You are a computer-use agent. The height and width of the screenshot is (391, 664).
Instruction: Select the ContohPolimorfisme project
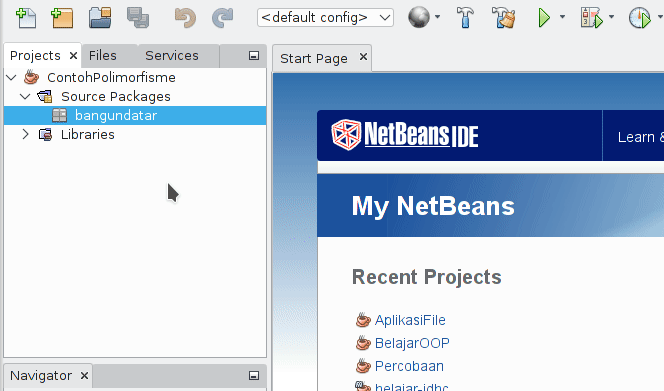click(111, 78)
